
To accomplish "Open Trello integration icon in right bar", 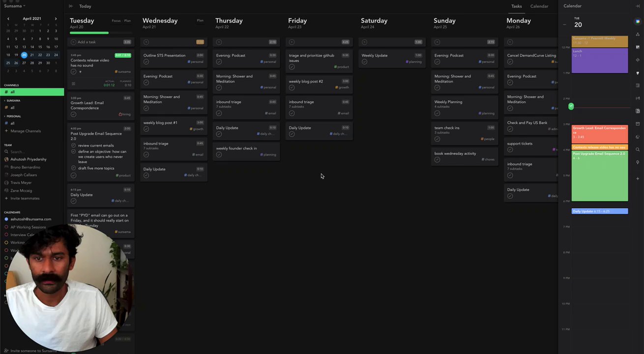I will click(x=638, y=47).
